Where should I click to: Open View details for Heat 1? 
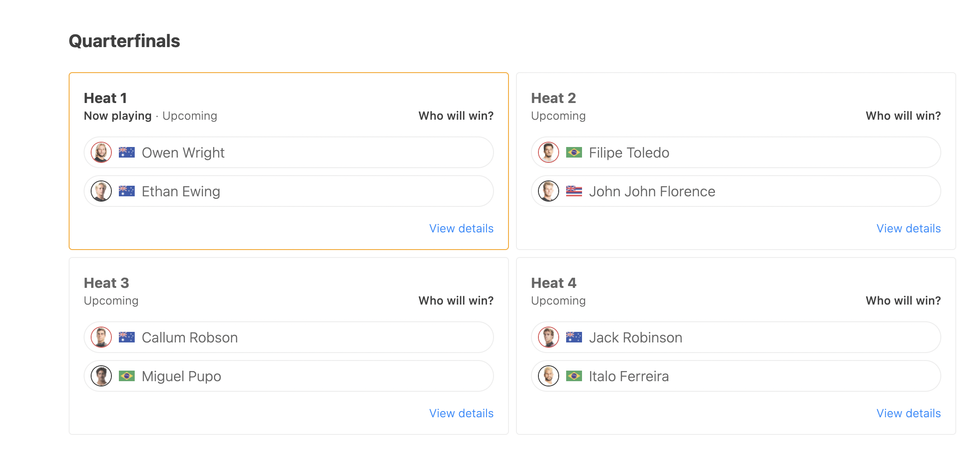pos(461,228)
